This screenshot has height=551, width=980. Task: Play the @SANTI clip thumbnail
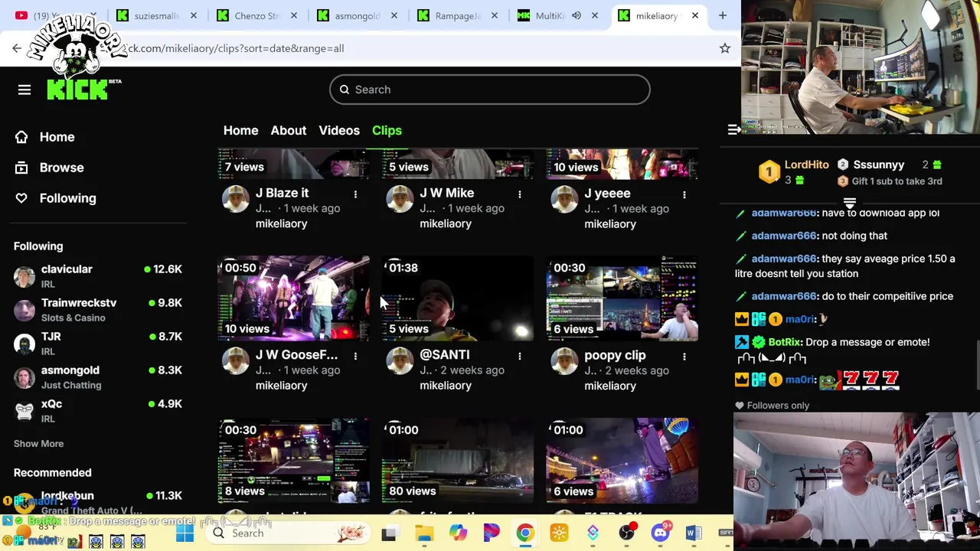pyautogui.click(x=458, y=298)
